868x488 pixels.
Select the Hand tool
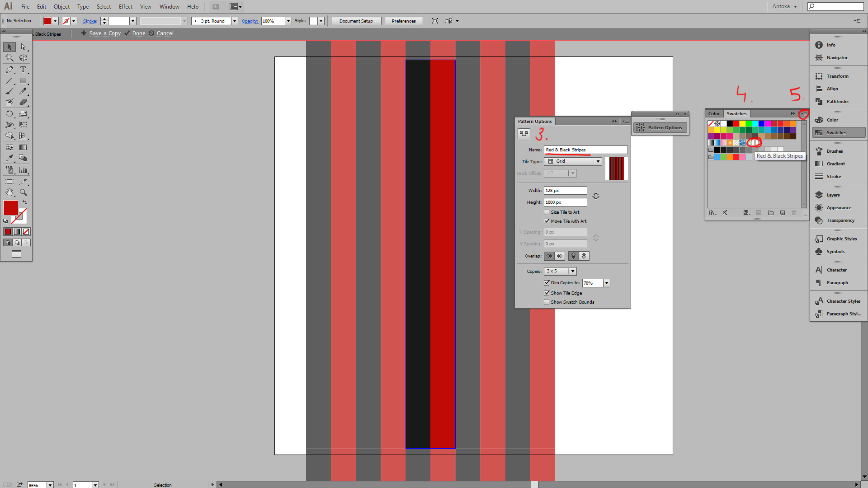(x=9, y=192)
